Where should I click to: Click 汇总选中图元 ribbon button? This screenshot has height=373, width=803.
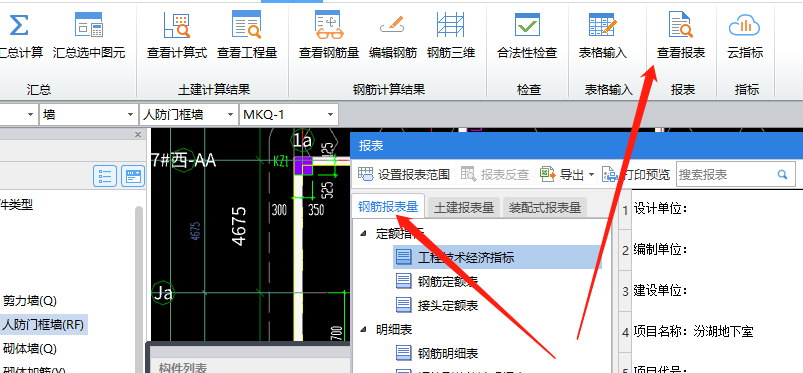(89, 35)
